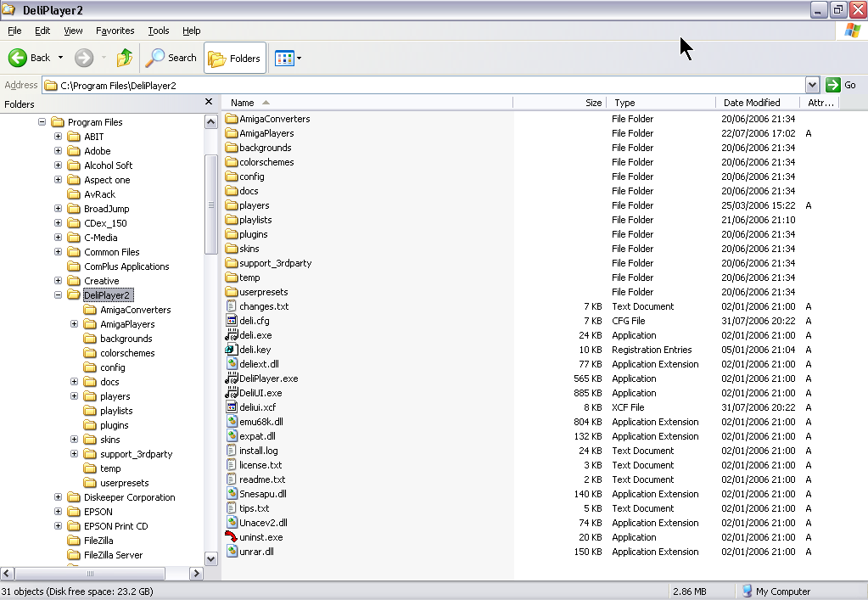This screenshot has width=868, height=600.
Task: Select the DeliUI.exe application icon
Action: [x=232, y=393]
